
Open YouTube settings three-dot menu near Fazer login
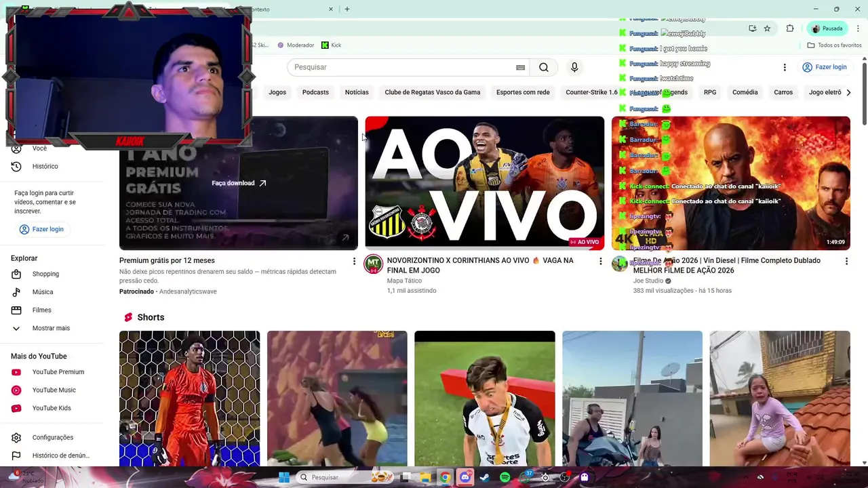point(785,67)
